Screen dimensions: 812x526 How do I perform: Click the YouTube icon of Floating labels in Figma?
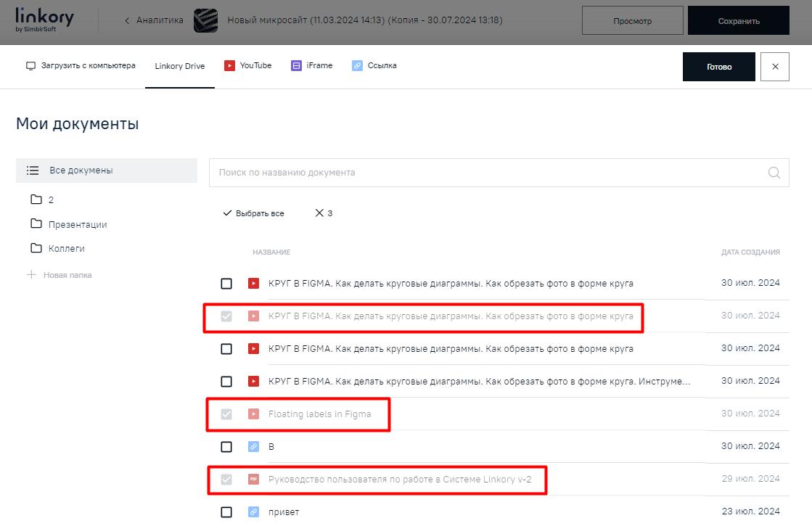(x=253, y=414)
